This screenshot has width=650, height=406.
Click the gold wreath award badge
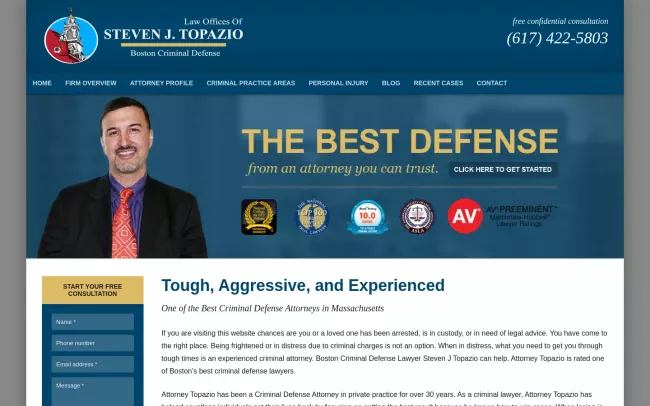(x=259, y=216)
